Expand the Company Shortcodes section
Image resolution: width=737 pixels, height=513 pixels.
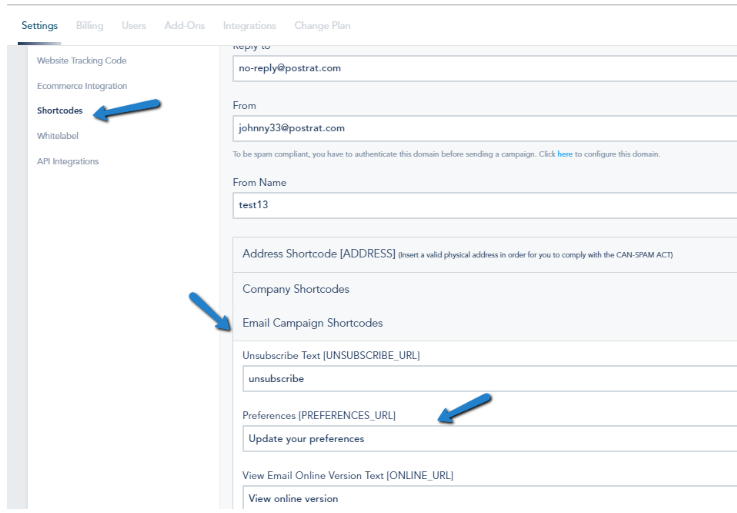tap(485, 289)
